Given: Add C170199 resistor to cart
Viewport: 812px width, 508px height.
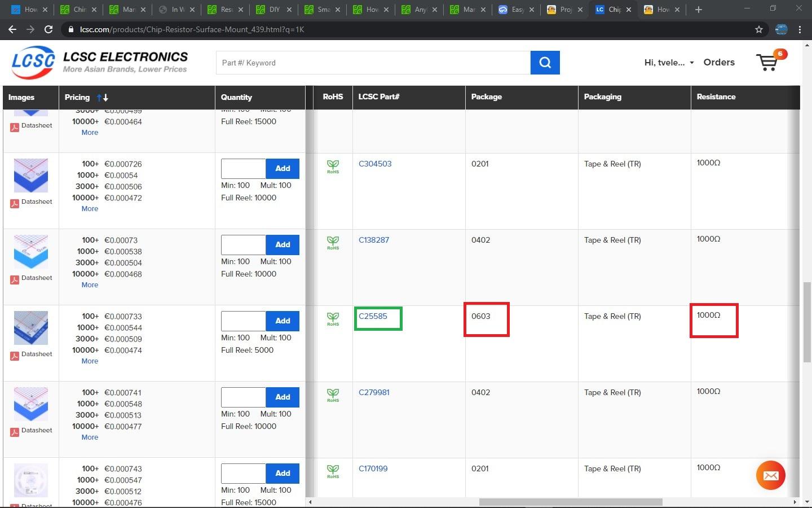Looking at the screenshot, I should (x=283, y=474).
